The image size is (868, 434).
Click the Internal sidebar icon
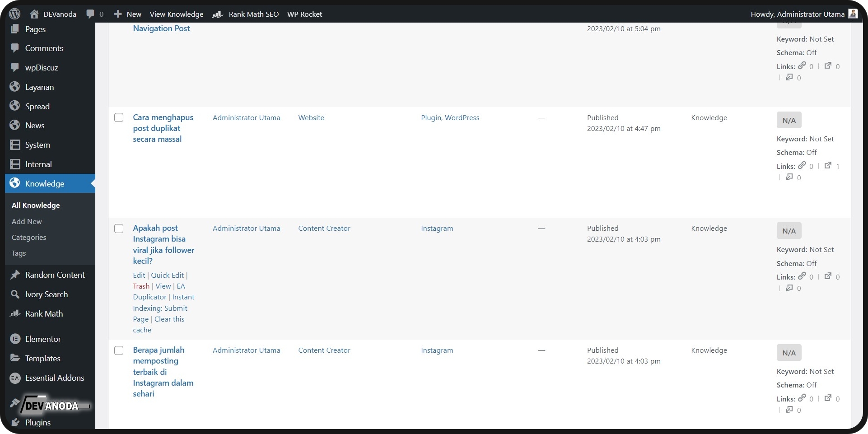pos(15,164)
